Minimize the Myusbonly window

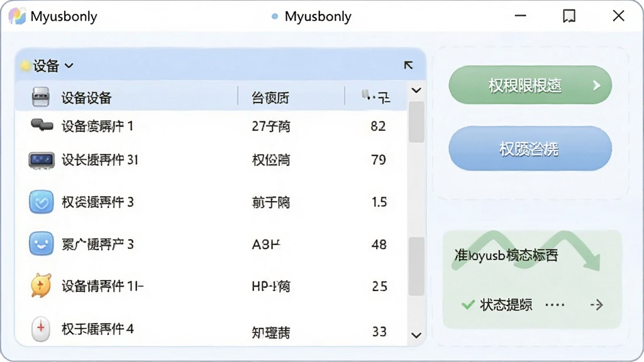[x=520, y=16]
